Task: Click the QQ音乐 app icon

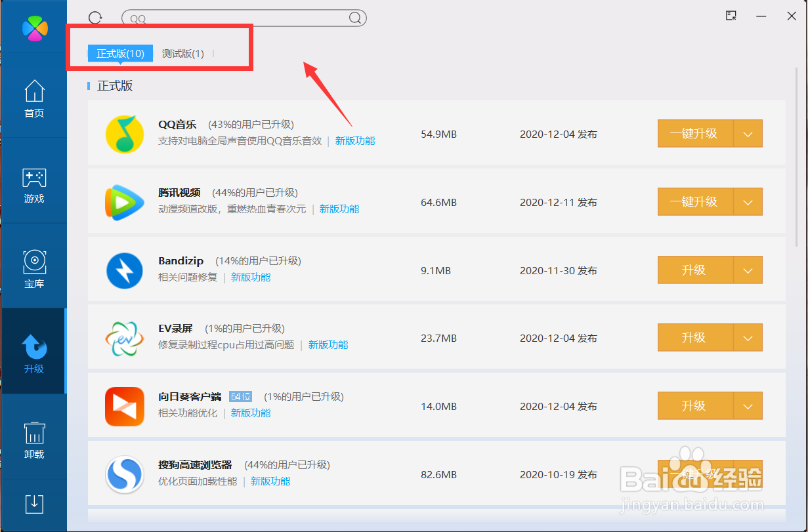Action: (x=125, y=133)
